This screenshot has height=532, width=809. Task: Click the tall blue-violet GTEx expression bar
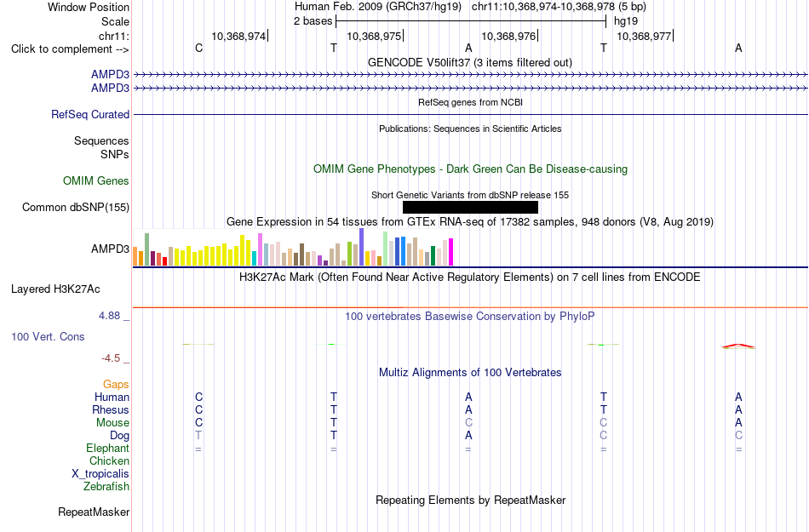[362, 247]
